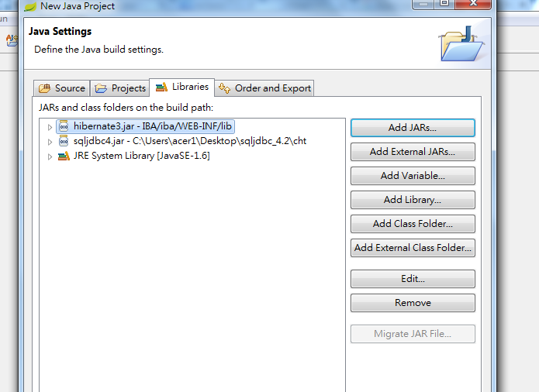539x392 pixels.
Task: Click the Source tab package icon
Action: (45, 88)
